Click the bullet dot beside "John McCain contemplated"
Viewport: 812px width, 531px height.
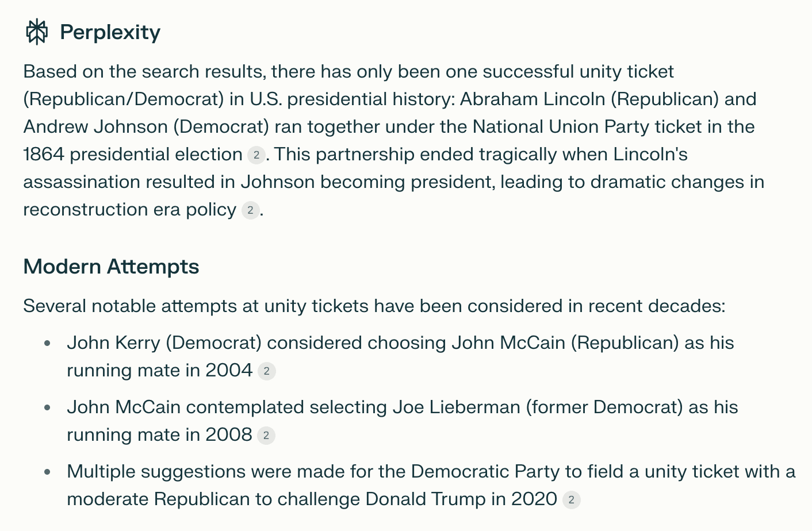[x=48, y=408]
